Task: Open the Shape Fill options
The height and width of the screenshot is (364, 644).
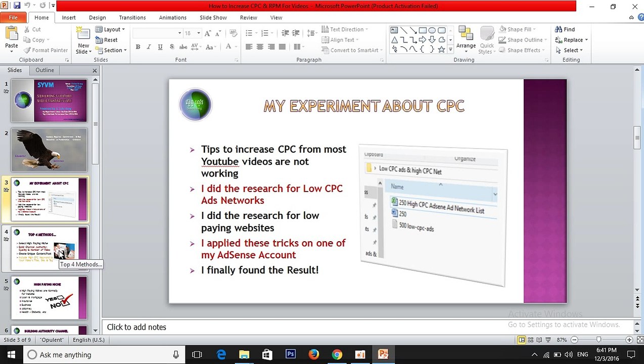Action: (517, 29)
